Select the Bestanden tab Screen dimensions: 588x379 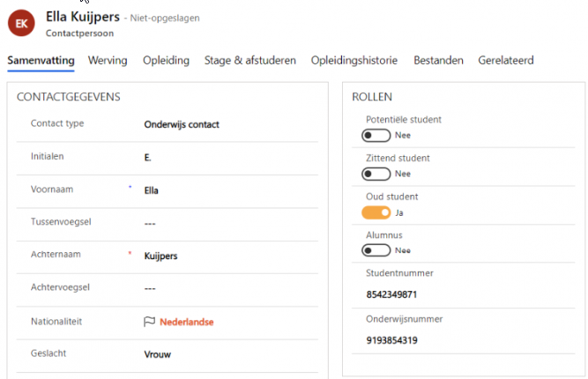tap(438, 60)
